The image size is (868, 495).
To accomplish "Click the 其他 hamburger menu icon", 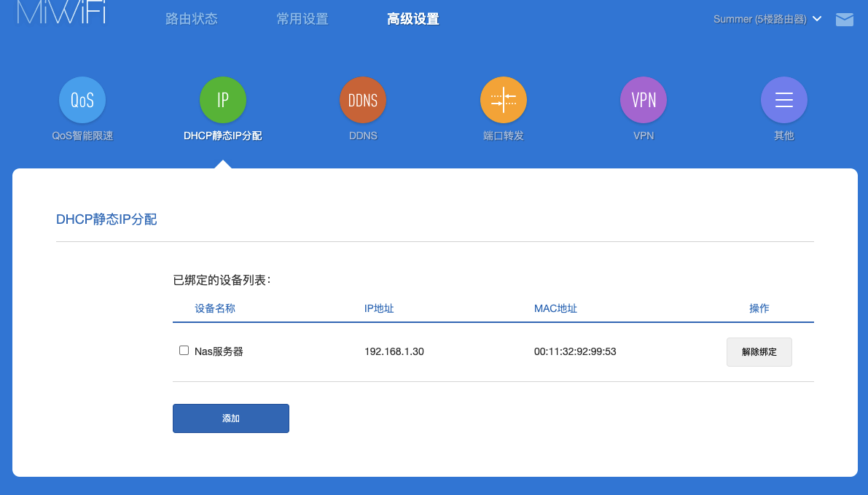I will (x=784, y=101).
